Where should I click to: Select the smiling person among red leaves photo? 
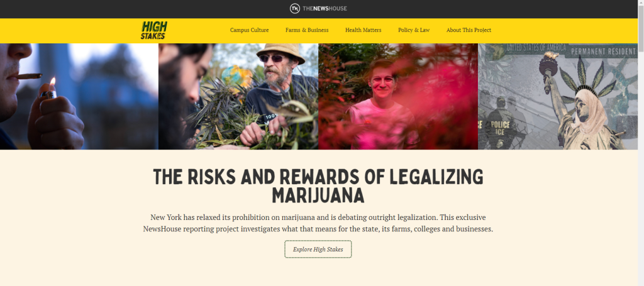click(x=398, y=96)
